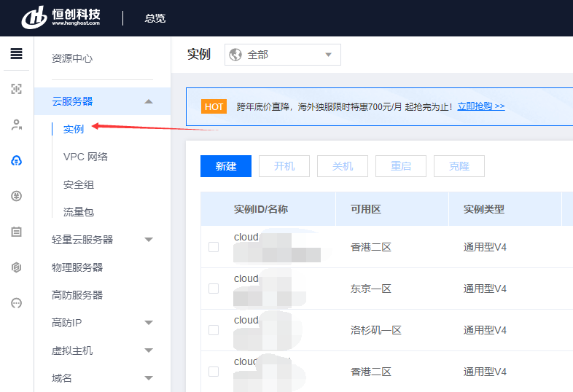
Task: Click 通用型V4 in the 东京一区 row
Action: pos(485,289)
